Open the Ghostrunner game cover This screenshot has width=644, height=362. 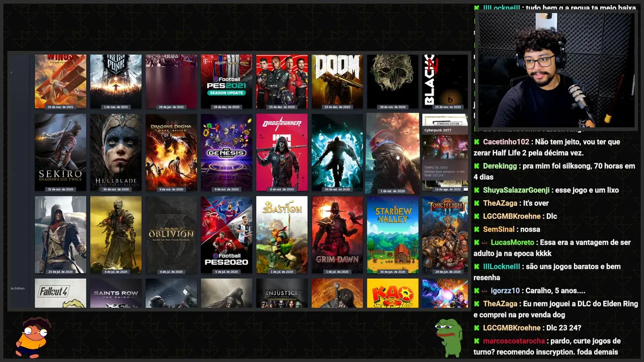click(282, 152)
